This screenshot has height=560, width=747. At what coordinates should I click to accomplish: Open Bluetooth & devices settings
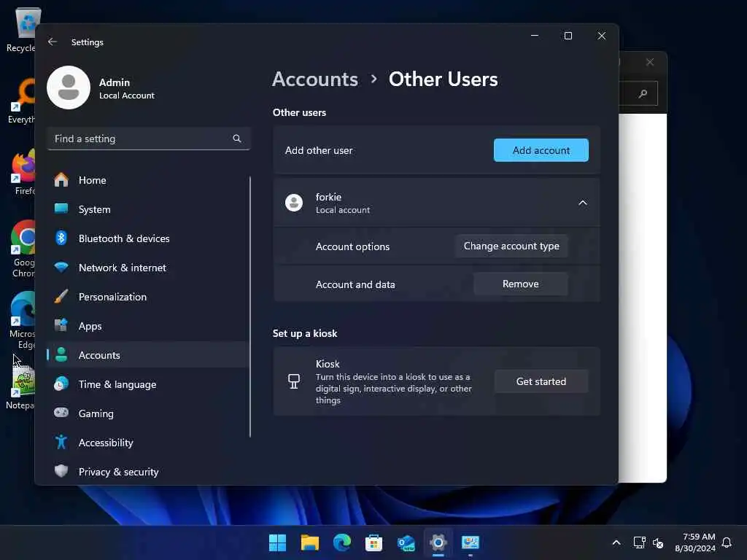click(147, 238)
